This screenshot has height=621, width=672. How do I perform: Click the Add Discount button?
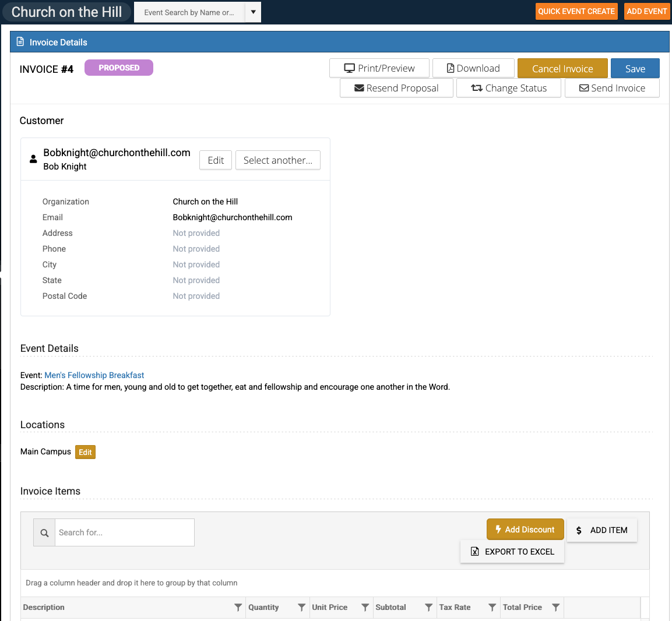525,530
